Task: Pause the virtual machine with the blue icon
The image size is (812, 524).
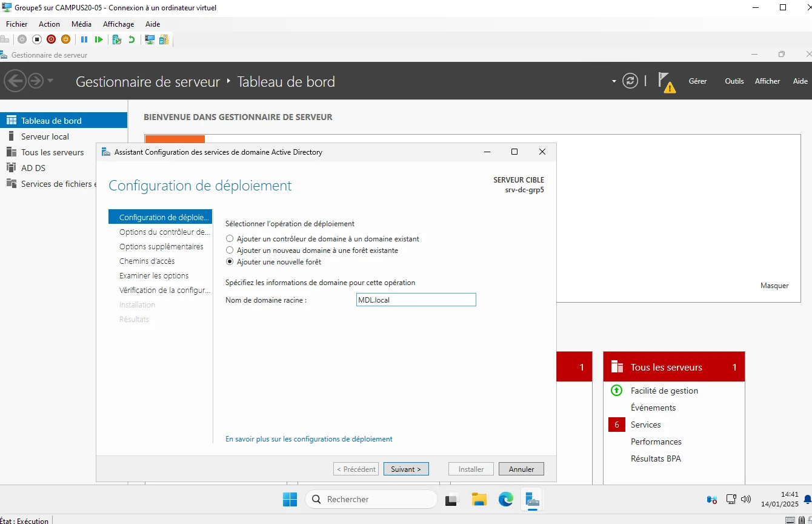Action: pyautogui.click(x=84, y=39)
